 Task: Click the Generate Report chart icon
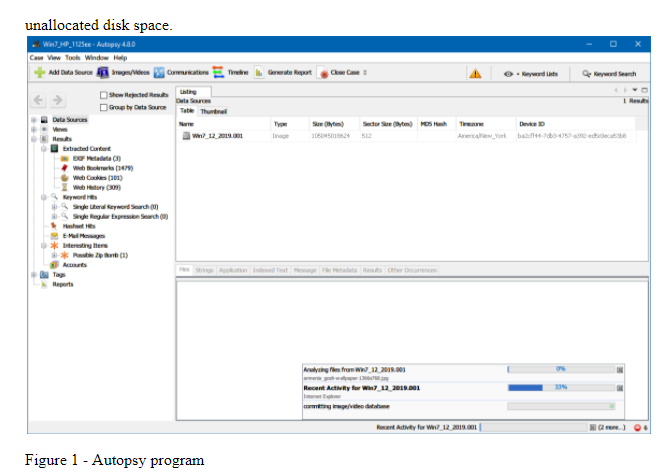(259, 73)
